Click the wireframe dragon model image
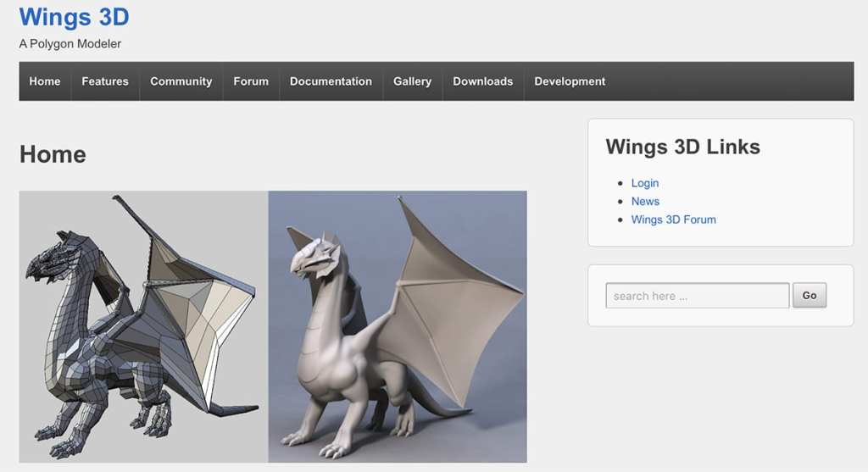Image resolution: width=868 pixels, height=472 pixels. [x=144, y=326]
